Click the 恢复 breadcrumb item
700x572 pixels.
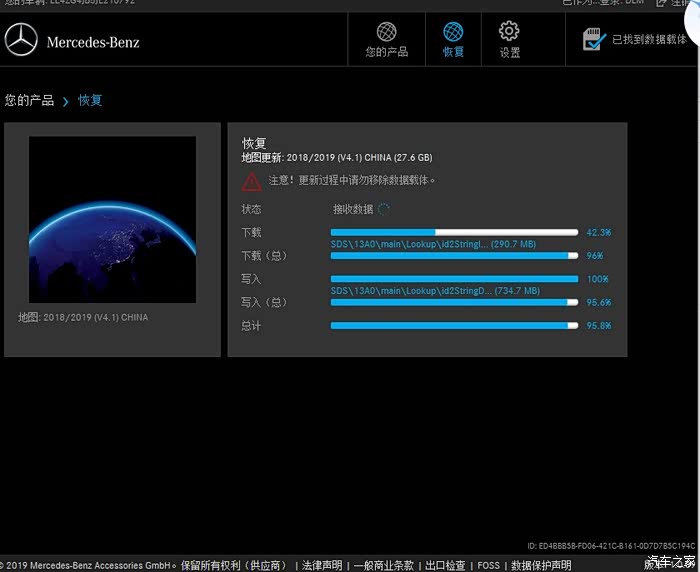coord(90,100)
